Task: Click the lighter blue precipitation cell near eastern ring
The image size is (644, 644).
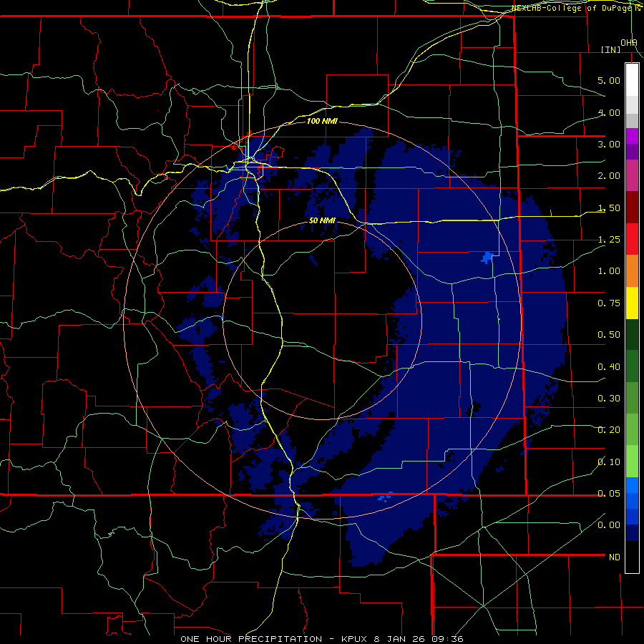Action: [487, 258]
